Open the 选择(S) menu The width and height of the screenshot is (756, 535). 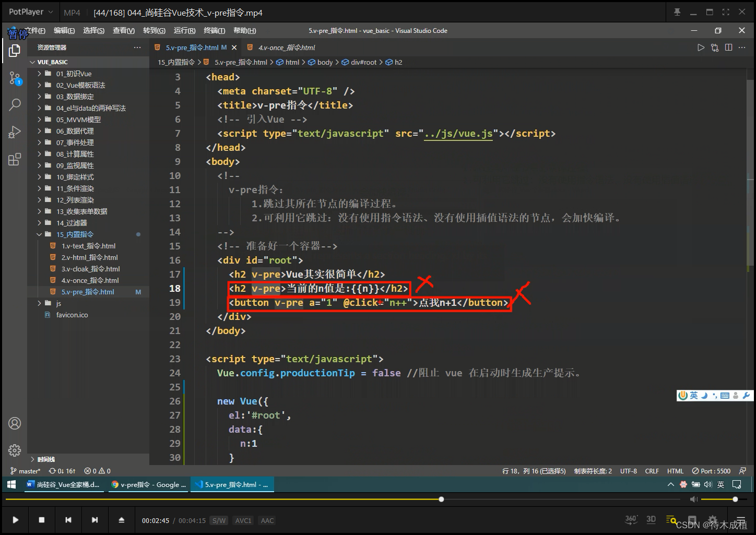click(94, 31)
